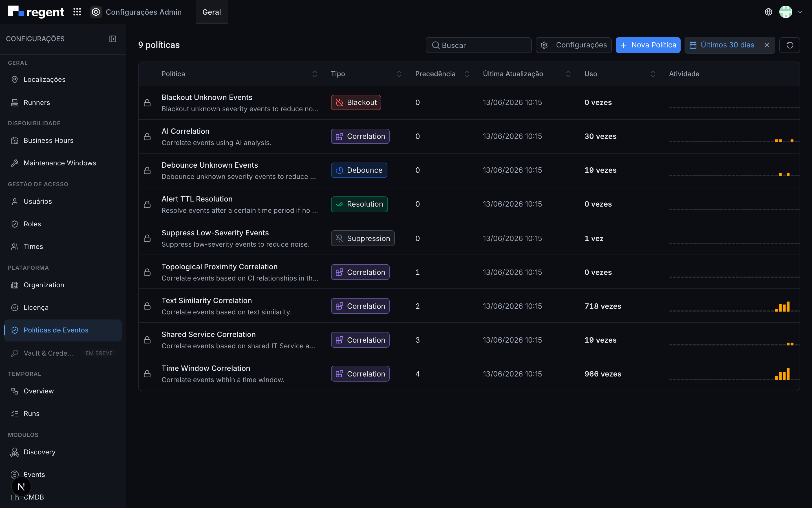The image size is (812, 508).
Task: Open Usuários in sidebar
Action: click(x=63, y=202)
